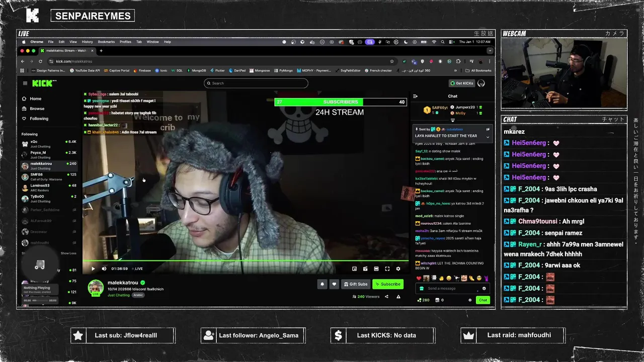Click the Arabic language tag
This screenshot has height=362, width=644.
pos(138,295)
